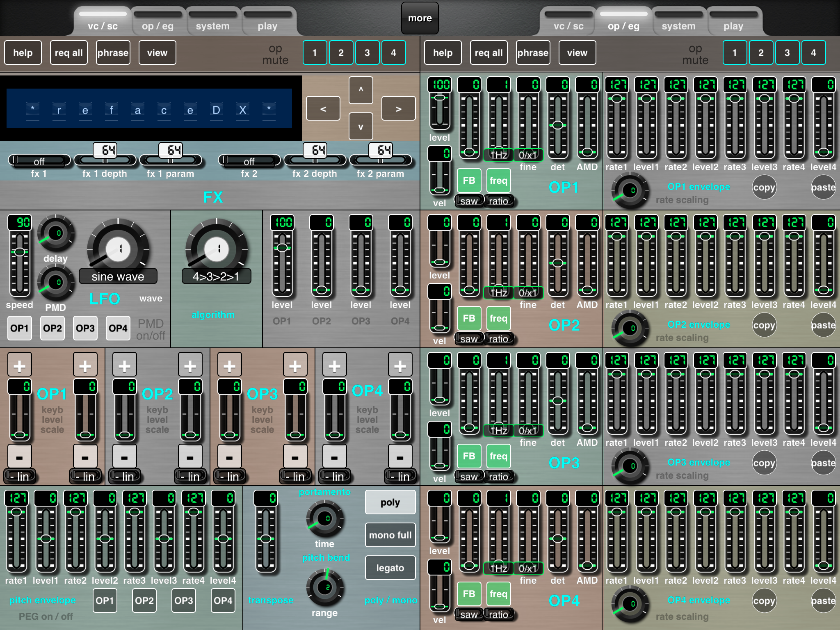
Task: Click the letter D in patch name display
Action: click(x=216, y=110)
